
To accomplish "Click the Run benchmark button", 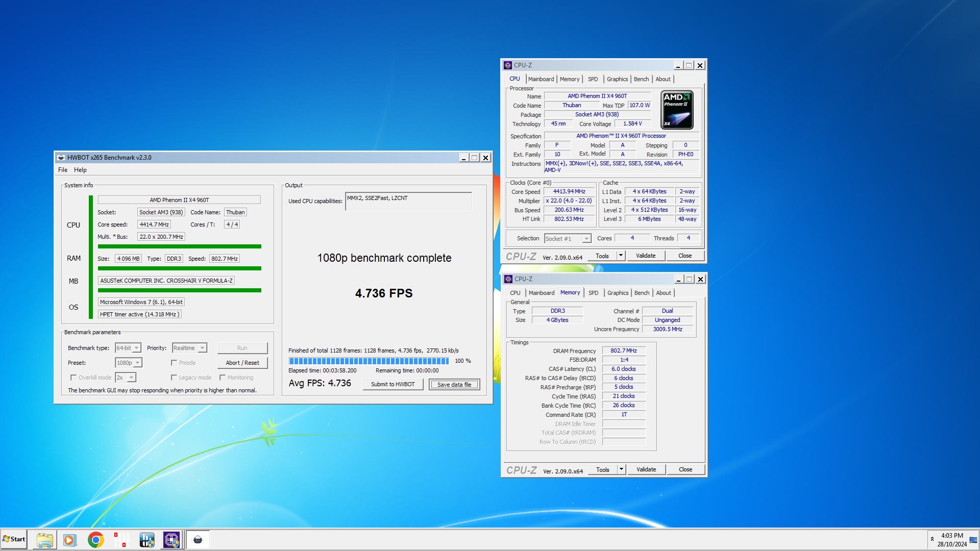I will [x=242, y=348].
